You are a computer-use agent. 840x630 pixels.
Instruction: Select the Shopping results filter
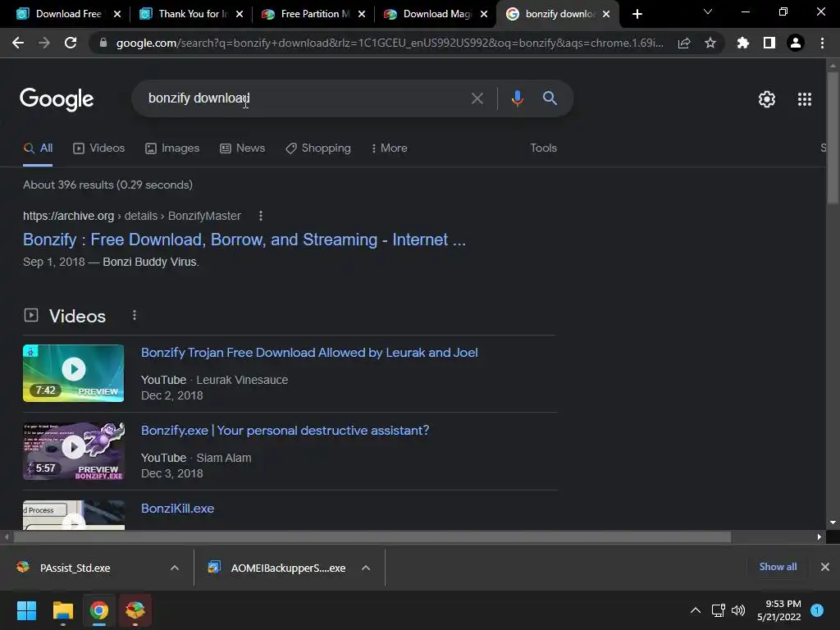(318, 148)
